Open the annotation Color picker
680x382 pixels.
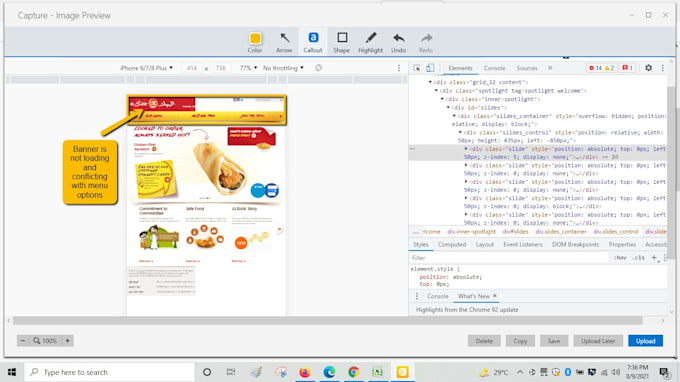255,42
